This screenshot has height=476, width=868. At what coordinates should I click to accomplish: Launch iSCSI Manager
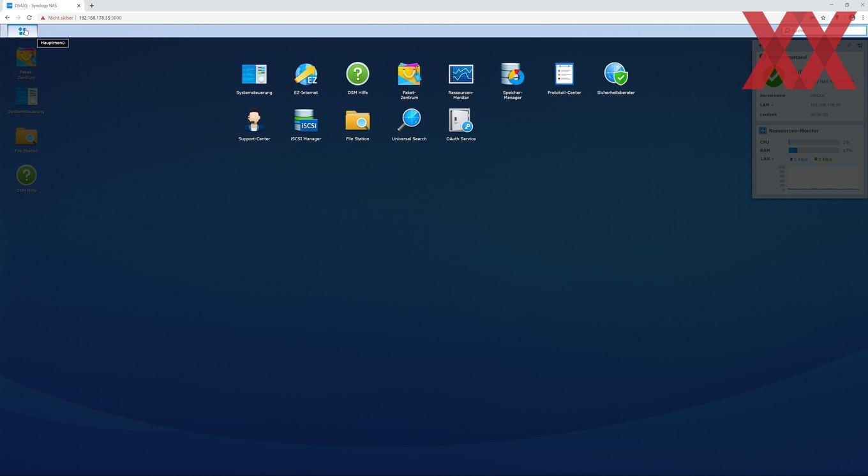pyautogui.click(x=306, y=124)
